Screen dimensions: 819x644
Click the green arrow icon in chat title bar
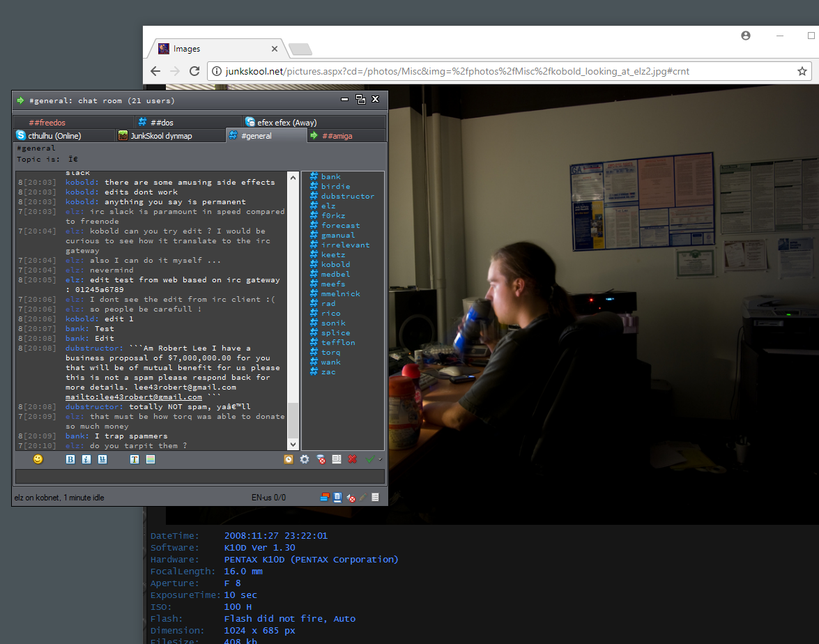click(x=21, y=100)
